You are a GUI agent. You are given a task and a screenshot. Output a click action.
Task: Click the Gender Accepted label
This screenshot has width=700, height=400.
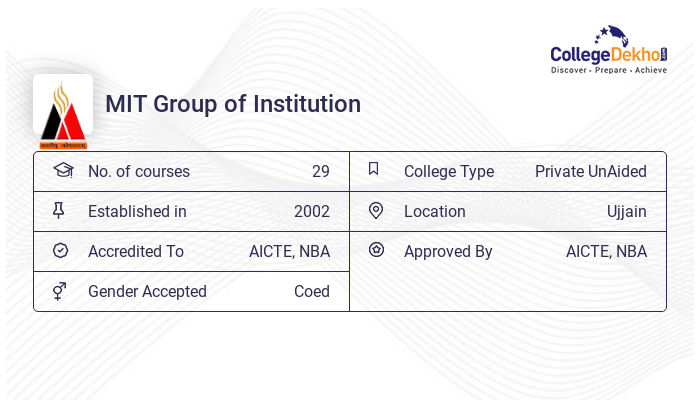coord(147,291)
